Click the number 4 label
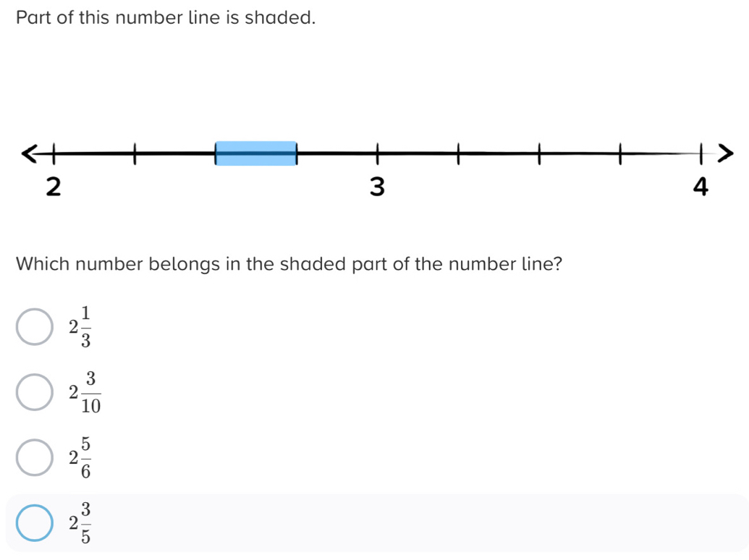This screenshot has height=560, width=749. point(701,187)
